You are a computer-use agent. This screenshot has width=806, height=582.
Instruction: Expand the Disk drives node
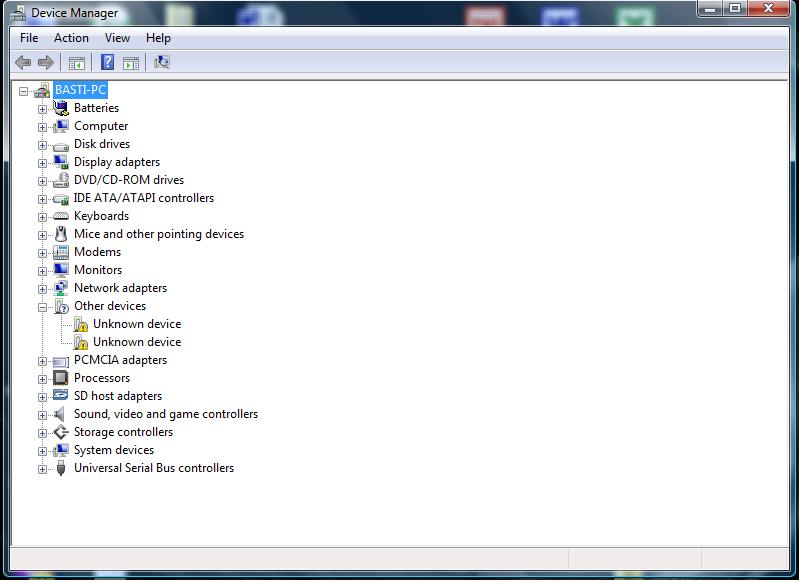42,145
